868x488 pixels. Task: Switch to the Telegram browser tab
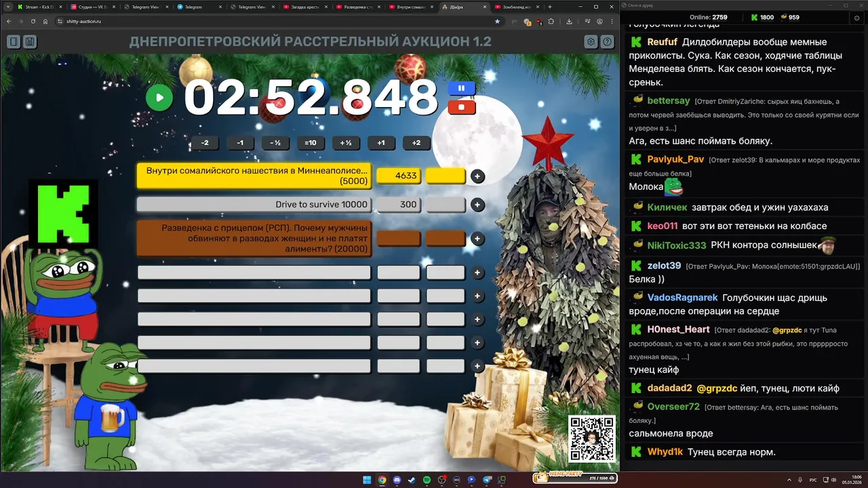click(199, 7)
